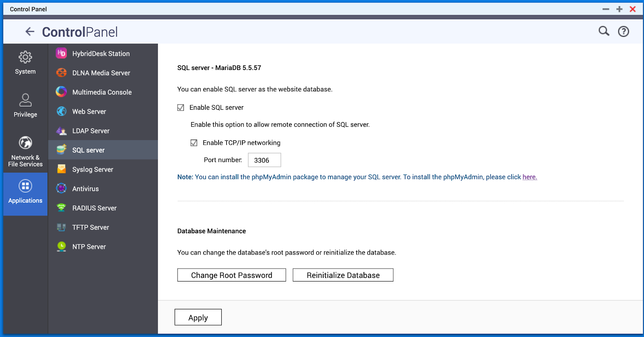Viewport: 644px width, 337px height.
Task: Select Web Server in the sidebar
Action: [x=89, y=111]
